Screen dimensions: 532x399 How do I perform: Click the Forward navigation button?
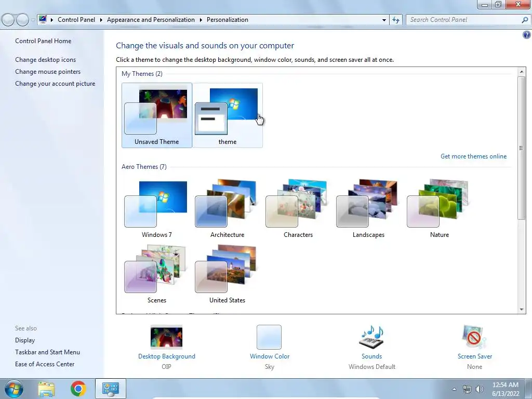(x=22, y=20)
